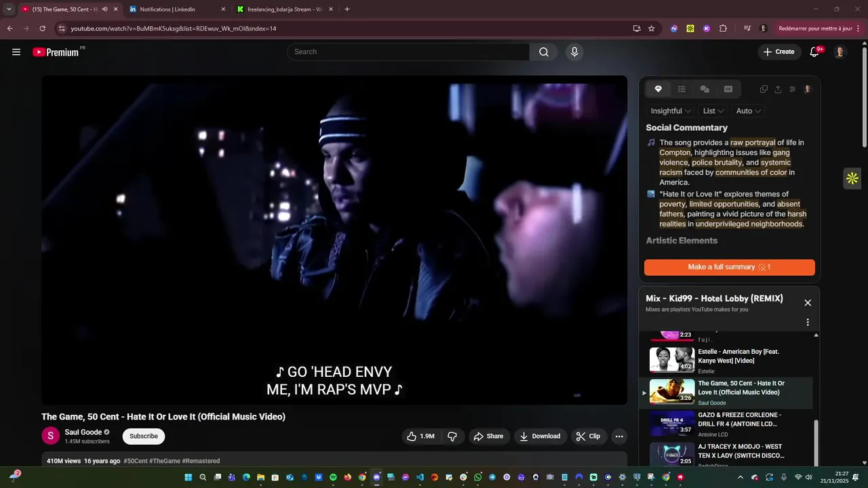Select the gem insights tab in summary panel

point(658,89)
